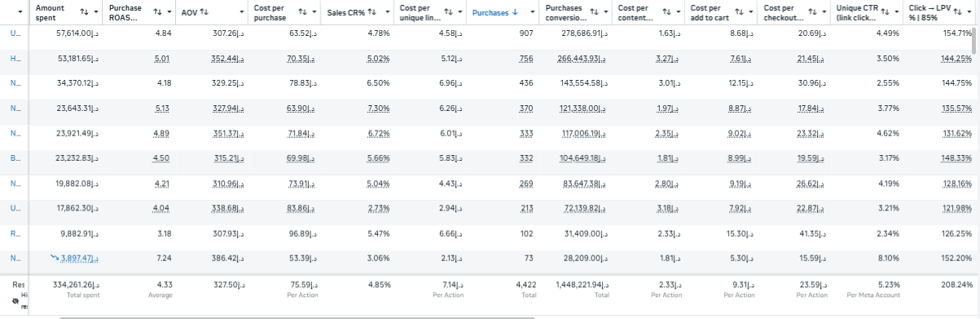Image resolution: width=980 pixels, height=319 pixels.
Task: Open the U... link in the 17,862.30 row
Action: coord(15,208)
